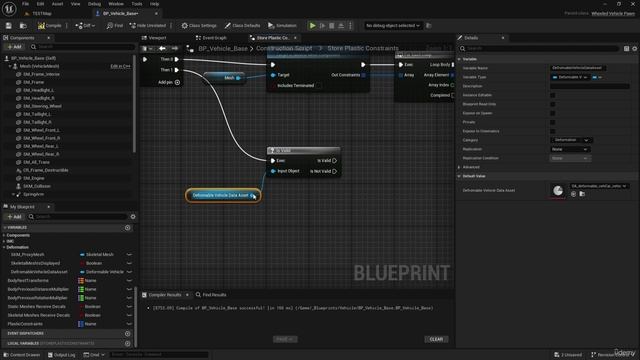This screenshot has width=640, height=360.
Task: Click the Eject playback button
Action: 341,26
